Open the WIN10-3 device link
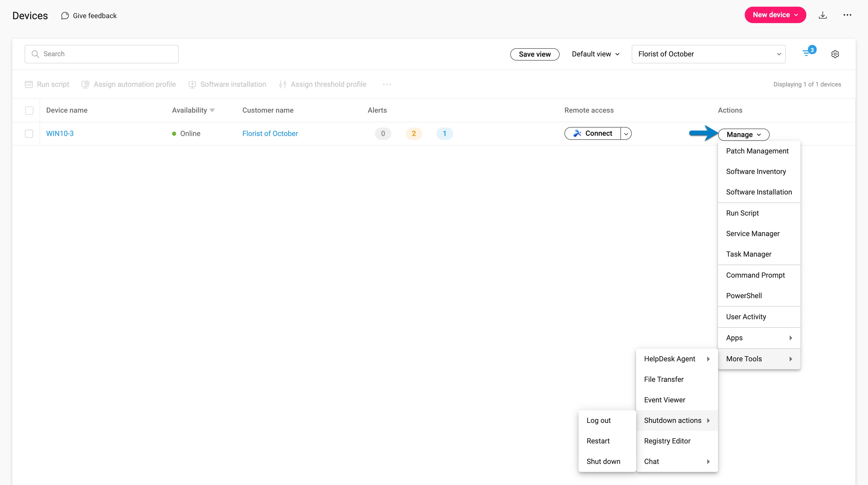Viewport: 868px width, 485px height. point(60,134)
